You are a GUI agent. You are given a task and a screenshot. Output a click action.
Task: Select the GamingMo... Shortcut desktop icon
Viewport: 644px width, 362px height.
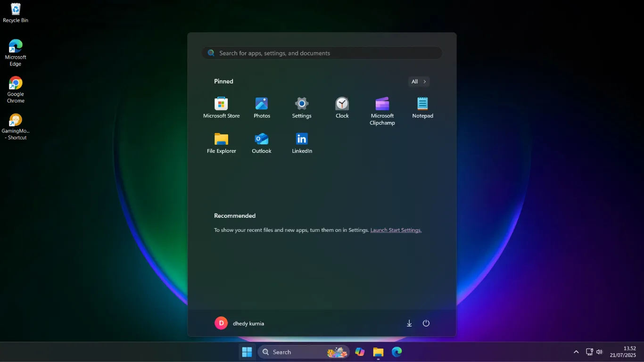tap(16, 127)
